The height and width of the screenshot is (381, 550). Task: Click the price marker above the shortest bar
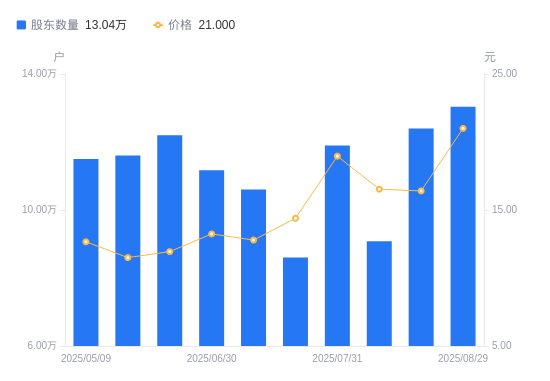295,218
